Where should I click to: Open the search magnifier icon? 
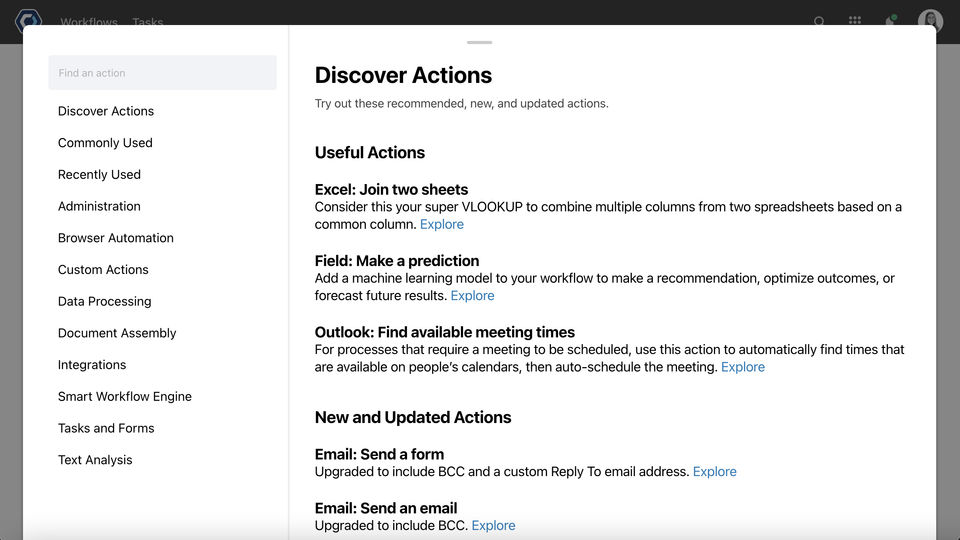819,21
